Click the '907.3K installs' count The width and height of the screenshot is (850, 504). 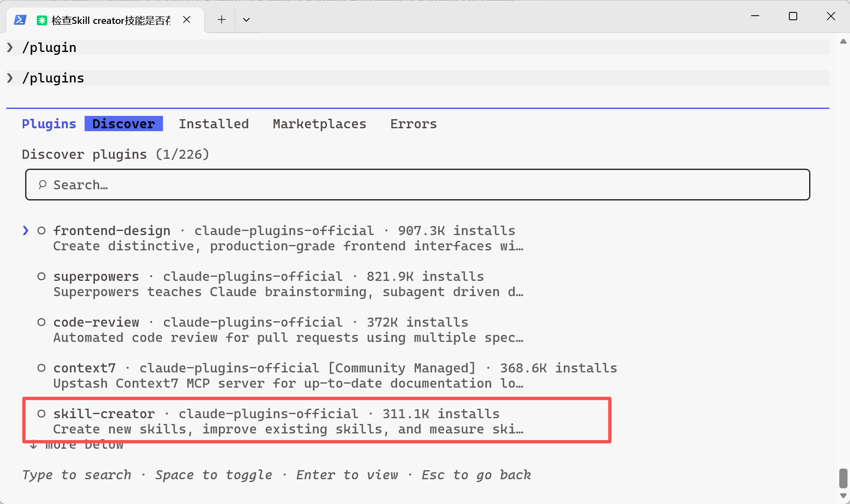[457, 231]
